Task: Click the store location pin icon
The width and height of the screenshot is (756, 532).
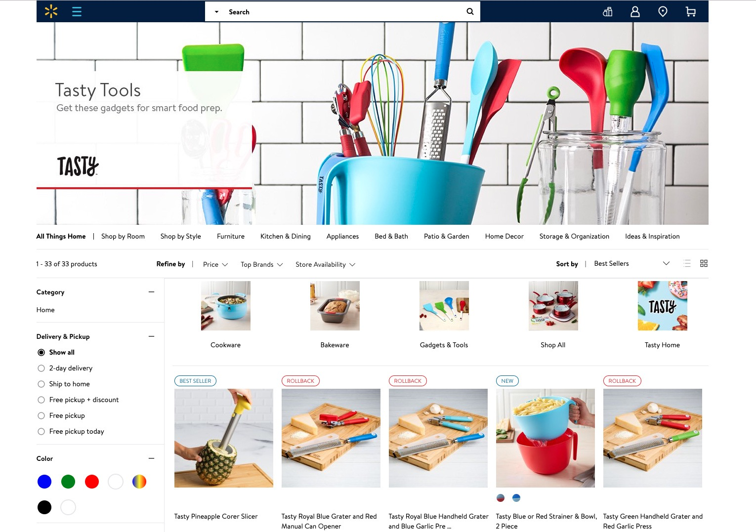Action: [x=663, y=11]
